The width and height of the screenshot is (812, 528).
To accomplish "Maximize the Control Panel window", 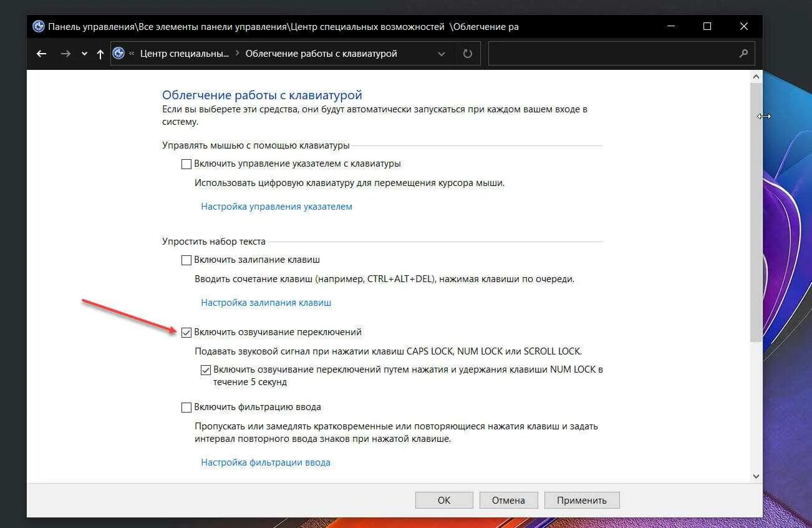I will pyautogui.click(x=707, y=26).
